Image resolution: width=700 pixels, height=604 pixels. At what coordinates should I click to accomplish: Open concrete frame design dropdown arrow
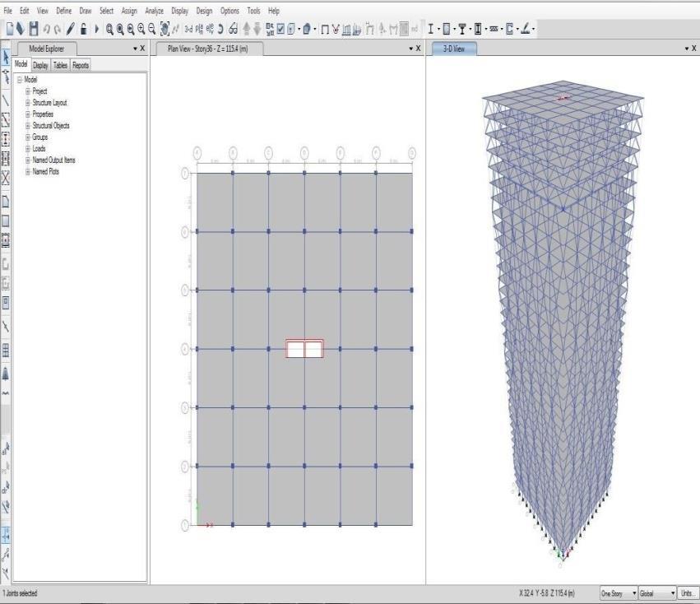tap(454, 29)
